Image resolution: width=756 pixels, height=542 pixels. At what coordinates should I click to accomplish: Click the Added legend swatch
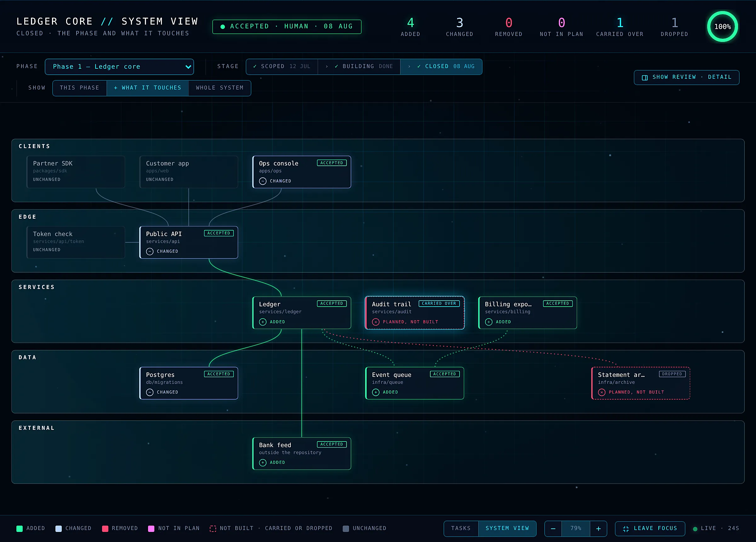[x=19, y=529]
